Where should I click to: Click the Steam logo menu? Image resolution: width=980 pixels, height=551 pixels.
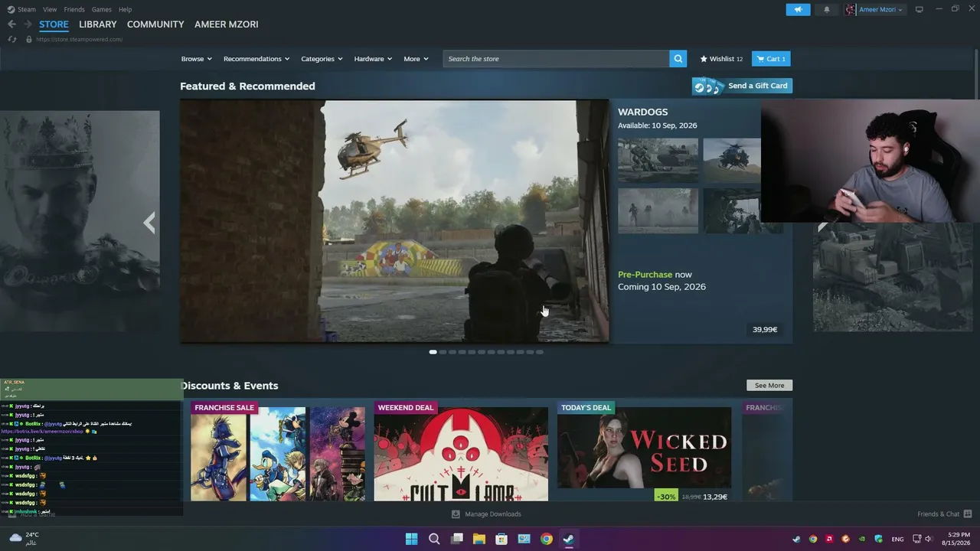coord(21,9)
